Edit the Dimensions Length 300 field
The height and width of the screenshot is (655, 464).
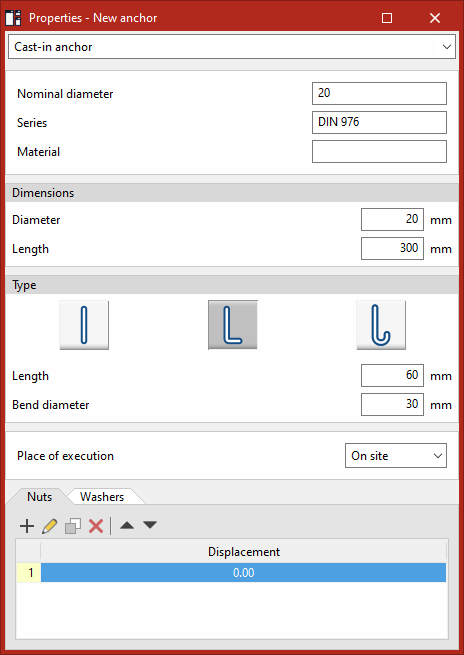[x=392, y=249]
